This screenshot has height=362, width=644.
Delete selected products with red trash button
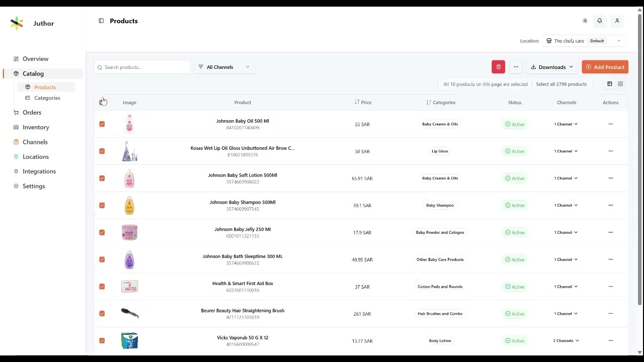pos(498,67)
